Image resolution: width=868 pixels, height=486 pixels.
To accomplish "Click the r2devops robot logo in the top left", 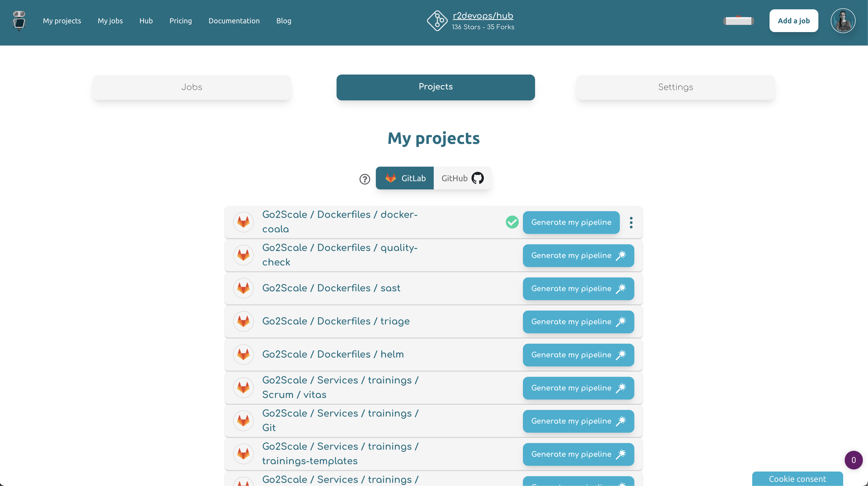I will [x=19, y=21].
